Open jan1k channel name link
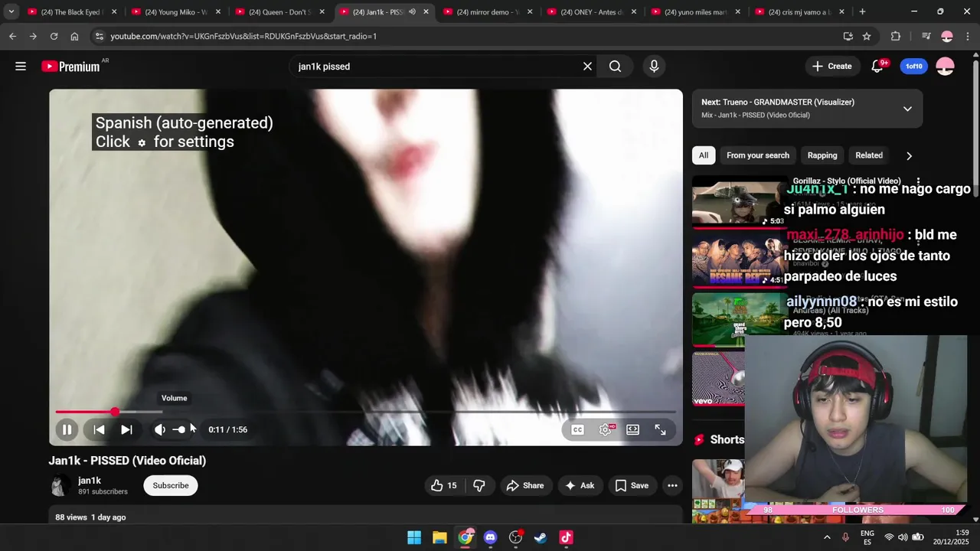Screen dimensions: 980x551 tap(90, 481)
